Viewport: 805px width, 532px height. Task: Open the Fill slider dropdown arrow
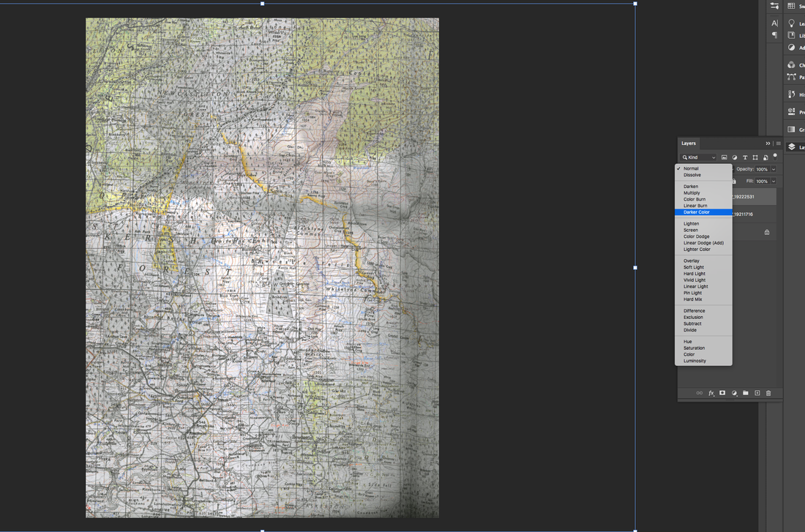pyautogui.click(x=774, y=181)
